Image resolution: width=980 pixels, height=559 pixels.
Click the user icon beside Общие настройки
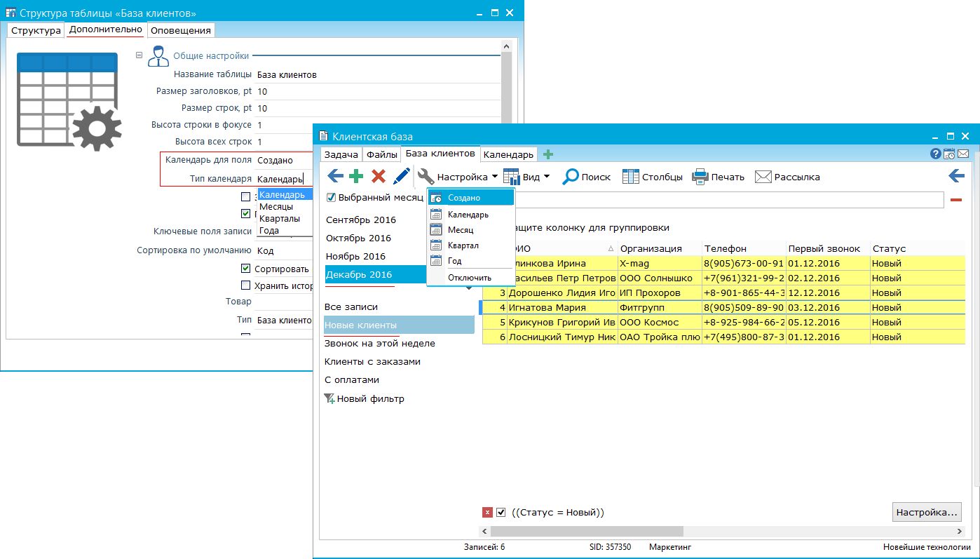(158, 56)
